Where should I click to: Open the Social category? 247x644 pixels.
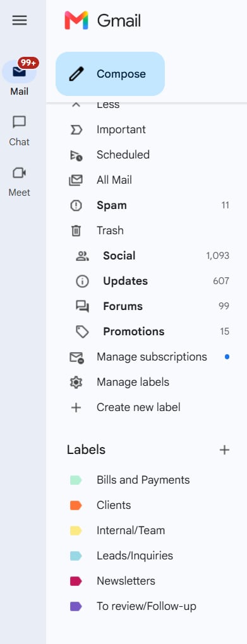(x=148, y=256)
